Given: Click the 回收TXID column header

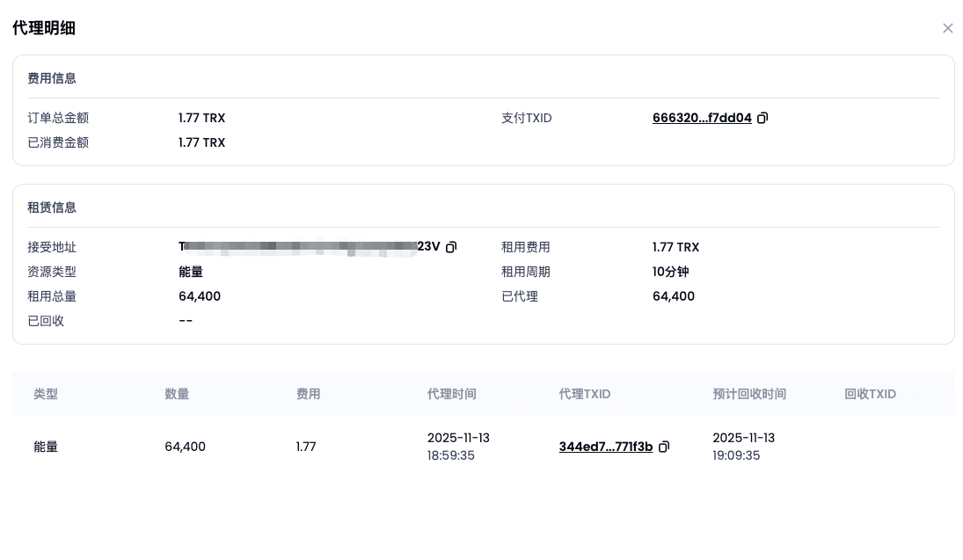Looking at the screenshot, I should tap(870, 394).
